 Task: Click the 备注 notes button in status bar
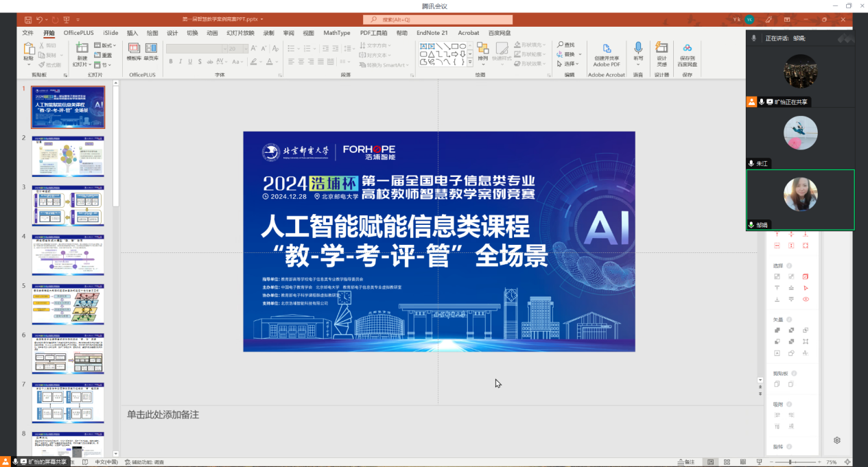[685, 462]
